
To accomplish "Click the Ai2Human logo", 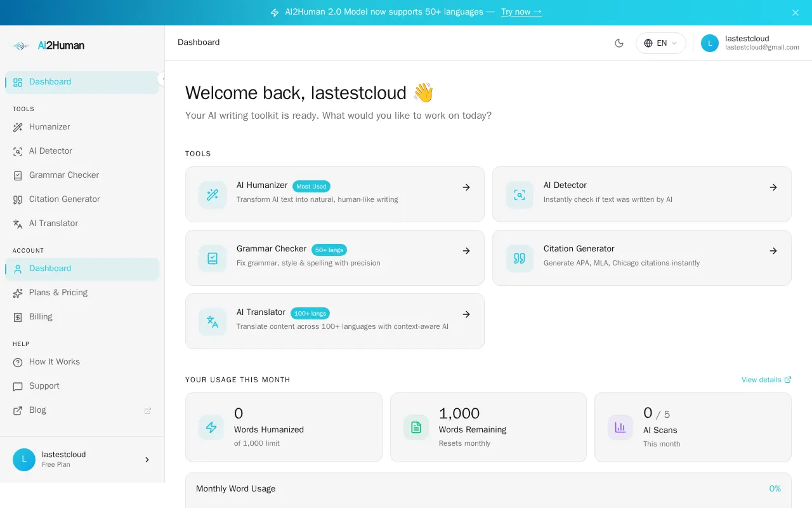I will (x=48, y=46).
